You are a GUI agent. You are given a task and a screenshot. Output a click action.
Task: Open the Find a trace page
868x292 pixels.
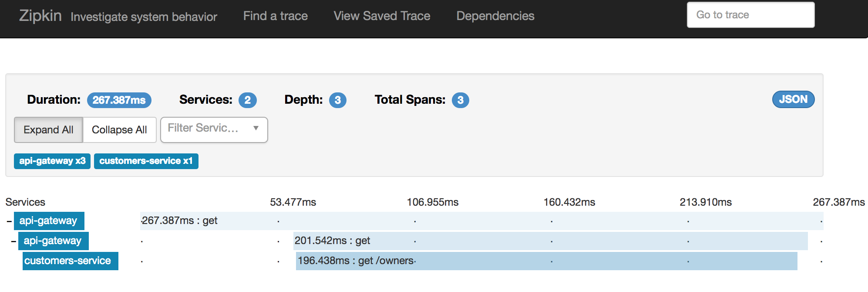(275, 16)
